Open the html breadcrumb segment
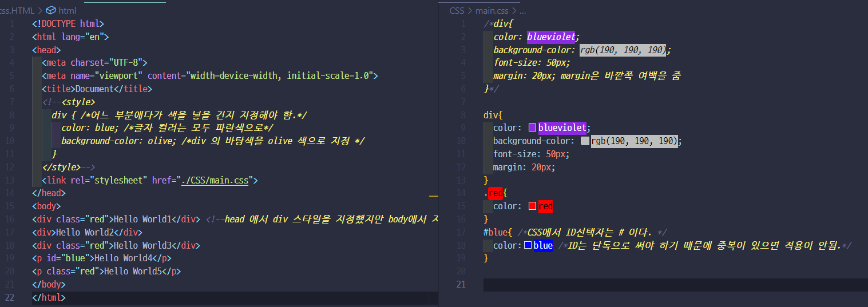Viewport: 868px width, 307px height. tap(67, 10)
